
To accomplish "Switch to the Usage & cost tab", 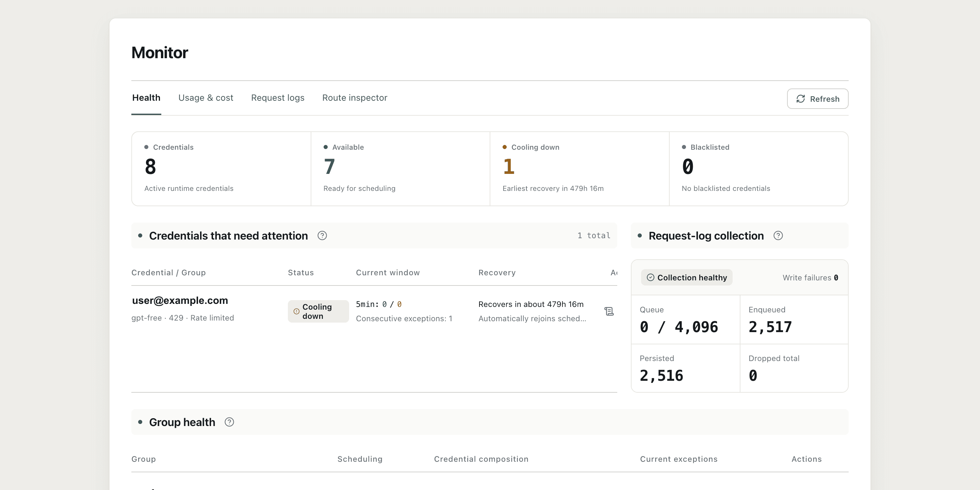I will [x=206, y=98].
